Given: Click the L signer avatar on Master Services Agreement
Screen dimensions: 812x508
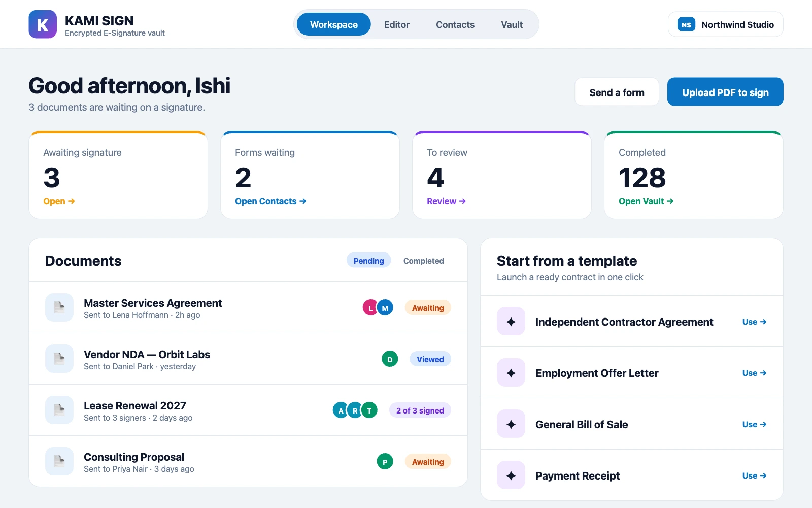Looking at the screenshot, I should [370, 307].
